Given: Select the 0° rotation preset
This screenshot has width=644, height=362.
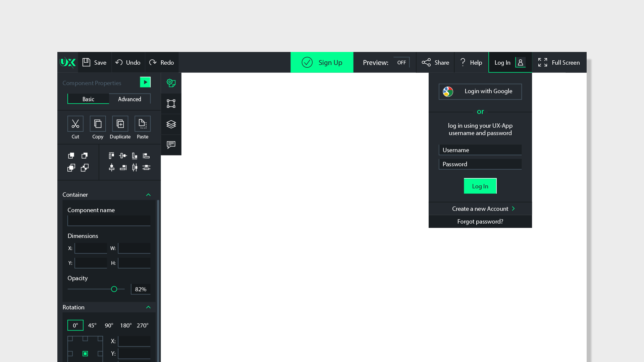Looking at the screenshot, I should [x=75, y=325].
